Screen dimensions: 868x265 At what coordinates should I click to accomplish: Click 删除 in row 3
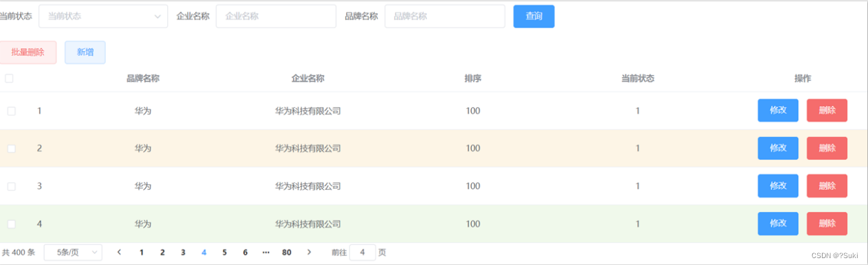point(827,186)
